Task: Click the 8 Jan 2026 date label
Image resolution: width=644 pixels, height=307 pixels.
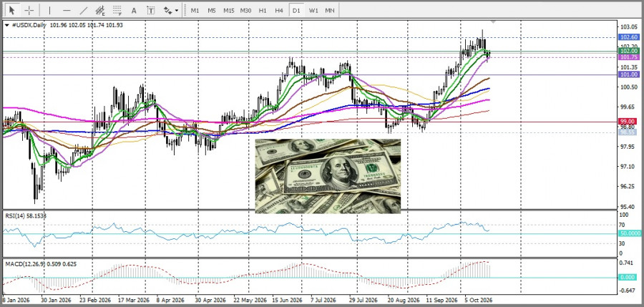Action: pyautogui.click(x=17, y=300)
